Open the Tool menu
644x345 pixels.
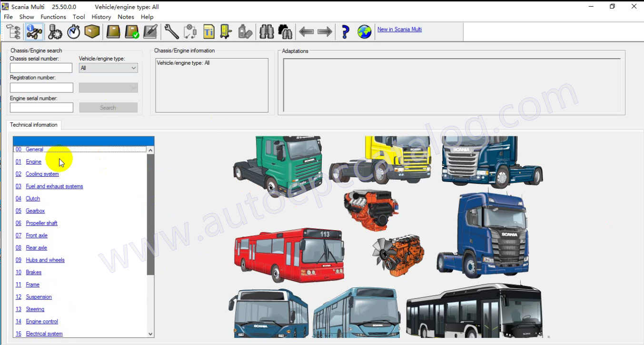point(79,17)
